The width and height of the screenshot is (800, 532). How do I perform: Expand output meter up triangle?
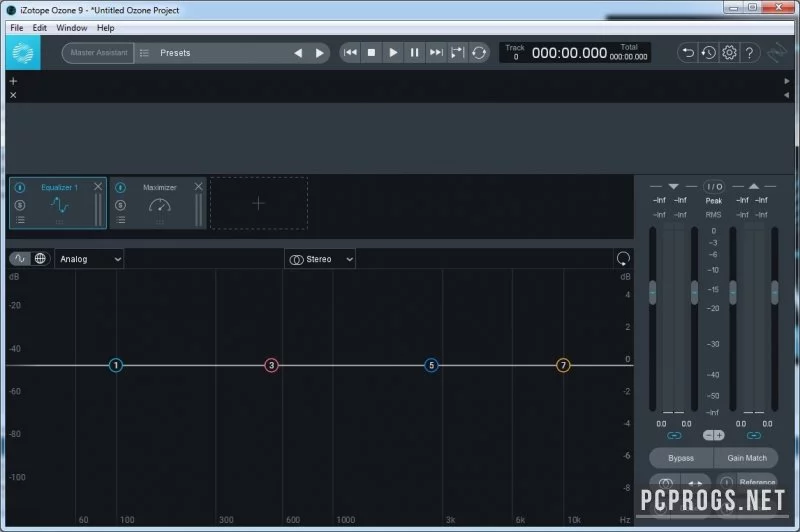pos(754,187)
